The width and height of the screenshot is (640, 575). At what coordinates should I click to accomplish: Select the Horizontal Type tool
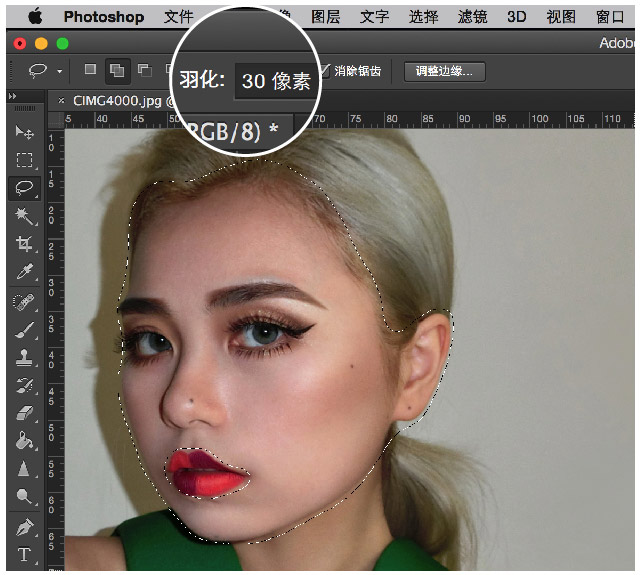coord(25,554)
